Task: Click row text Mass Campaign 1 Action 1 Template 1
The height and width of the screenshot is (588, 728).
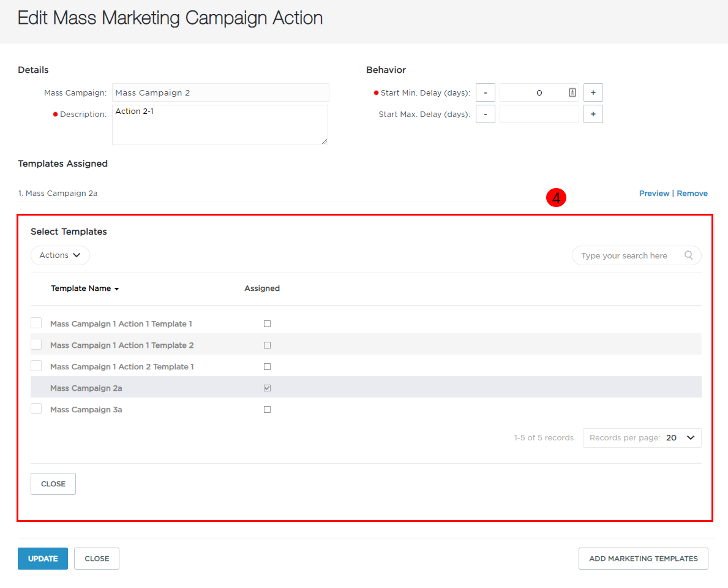Action: point(121,324)
